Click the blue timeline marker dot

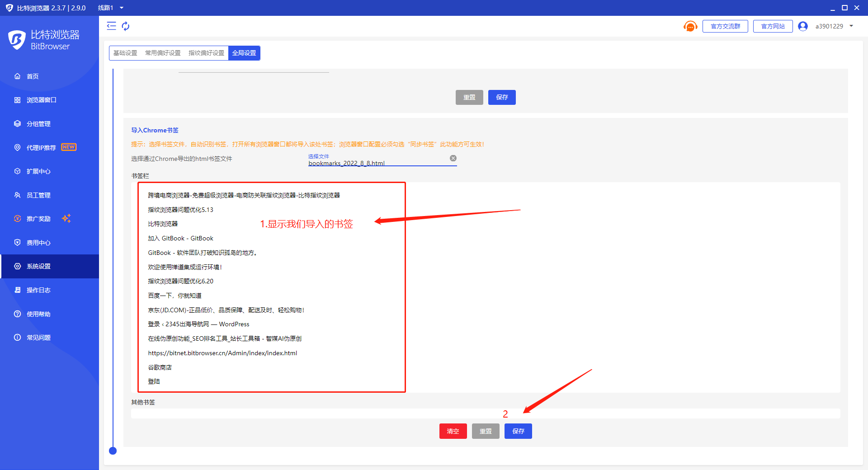click(113, 451)
